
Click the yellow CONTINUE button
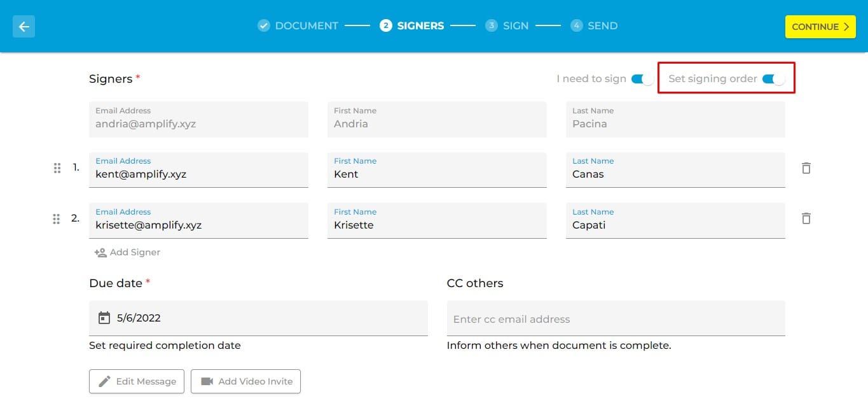(820, 27)
